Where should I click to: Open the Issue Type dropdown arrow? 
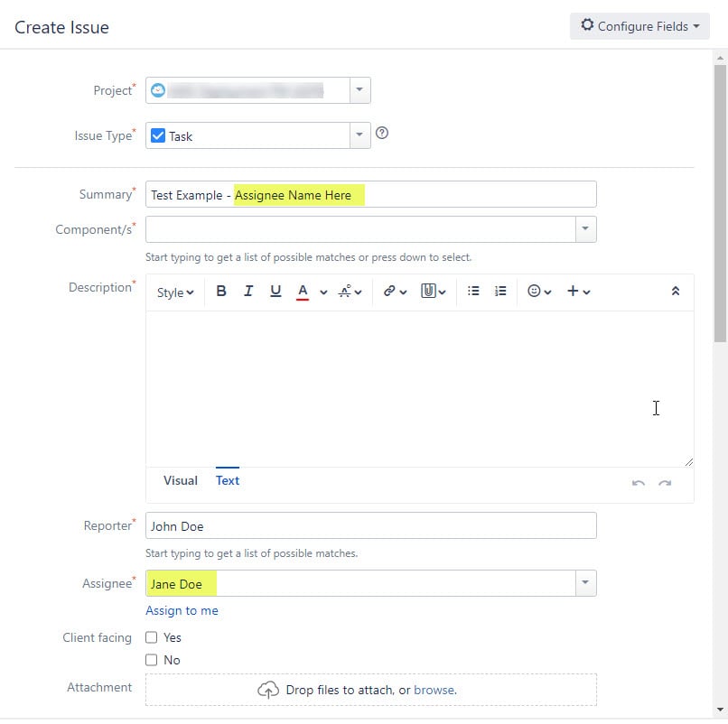359,135
